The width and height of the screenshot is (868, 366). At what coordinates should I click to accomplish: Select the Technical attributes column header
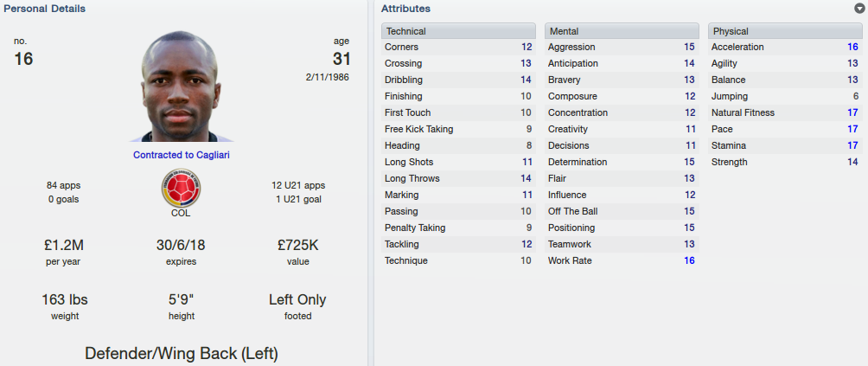coord(458,31)
